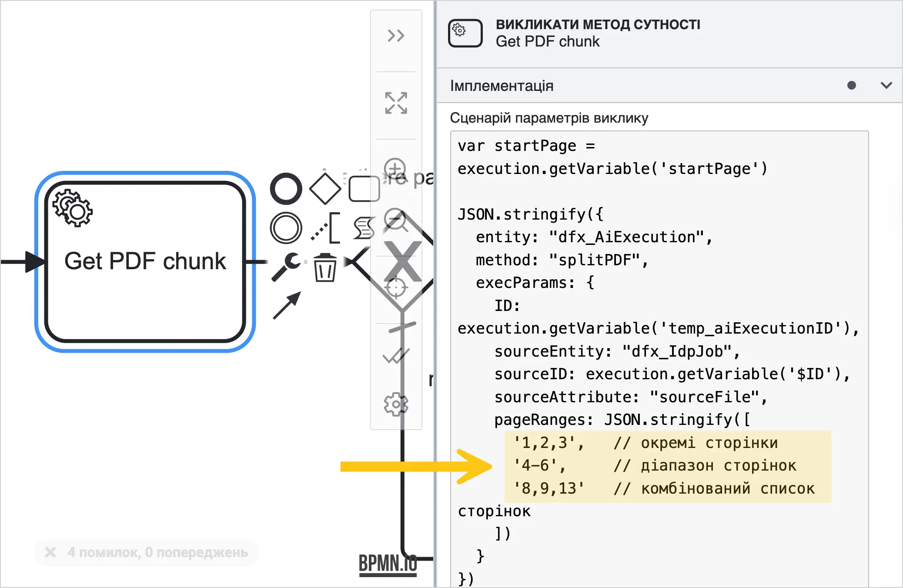Click into the Сценарій параметрів виклику script field
The image size is (903, 588).
(659, 359)
